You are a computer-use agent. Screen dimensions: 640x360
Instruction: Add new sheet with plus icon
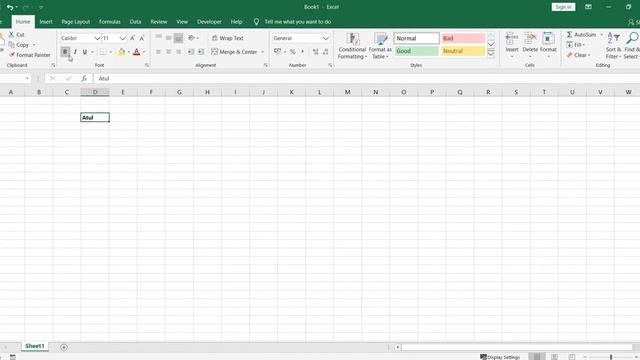[64, 347]
